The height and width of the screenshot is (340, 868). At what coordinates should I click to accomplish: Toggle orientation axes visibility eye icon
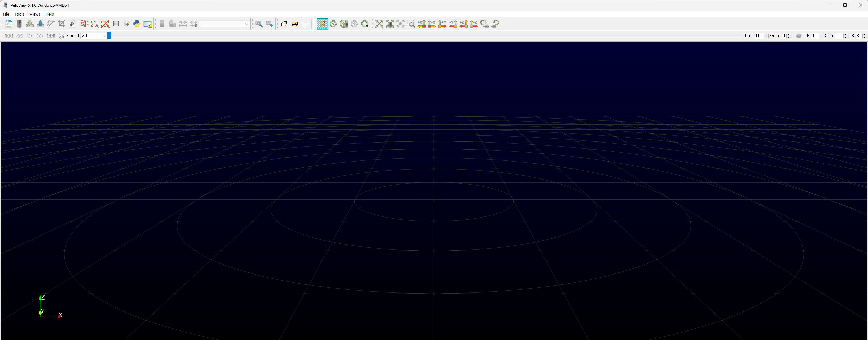coord(322,24)
